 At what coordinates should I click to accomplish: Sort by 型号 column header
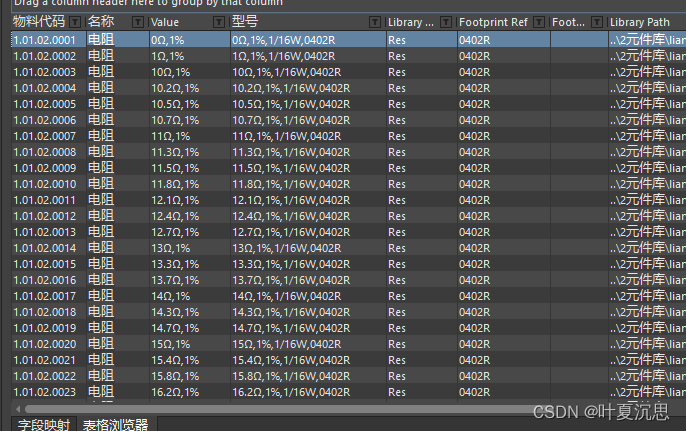pyautogui.click(x=245, y=21)
